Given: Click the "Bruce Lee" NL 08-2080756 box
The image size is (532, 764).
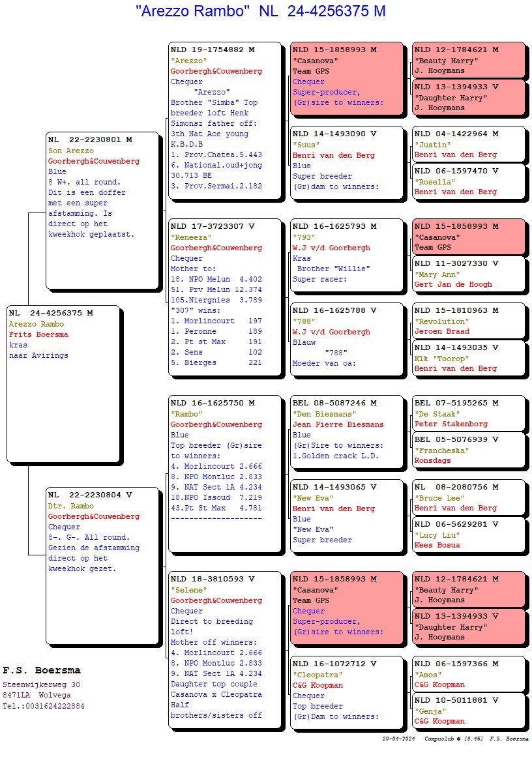Looking at the screenshot, I should tap(468, 497).
